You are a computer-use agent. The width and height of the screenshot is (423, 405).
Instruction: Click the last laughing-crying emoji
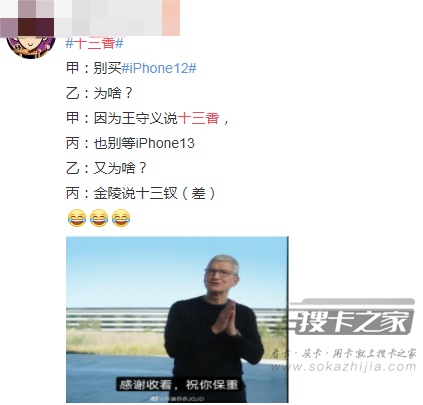pyautogui.click(x=121, y=218)
